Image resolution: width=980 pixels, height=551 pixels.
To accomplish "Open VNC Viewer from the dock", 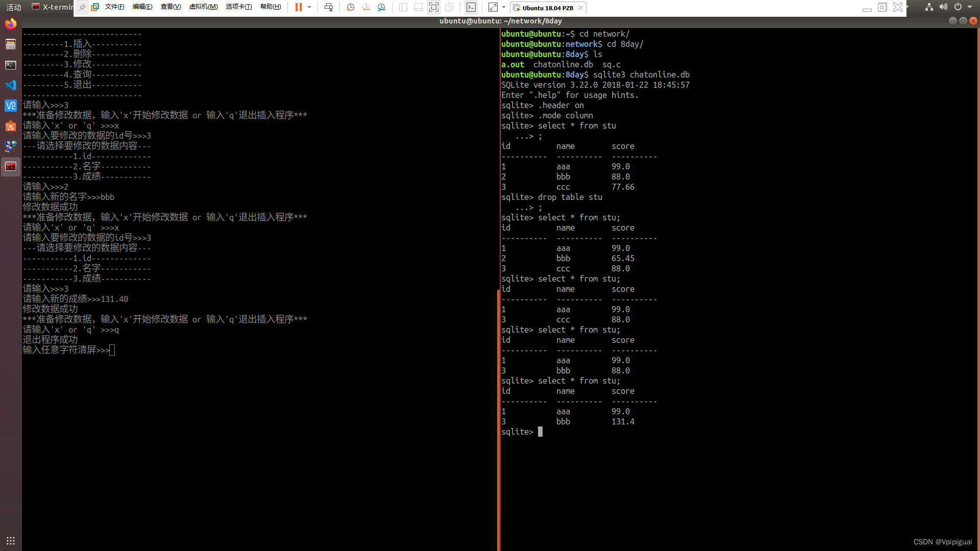I will pyautogui.click(x=10, y=106).
